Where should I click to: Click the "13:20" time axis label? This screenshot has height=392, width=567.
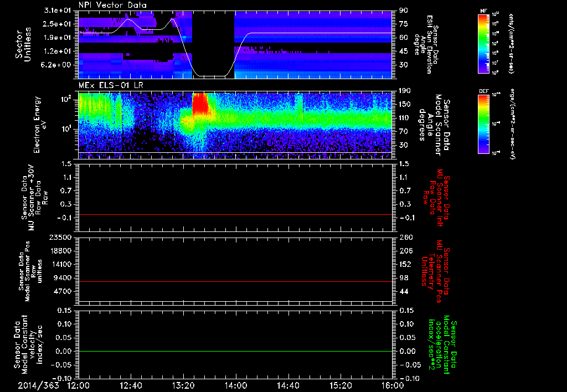click(183, 385)
